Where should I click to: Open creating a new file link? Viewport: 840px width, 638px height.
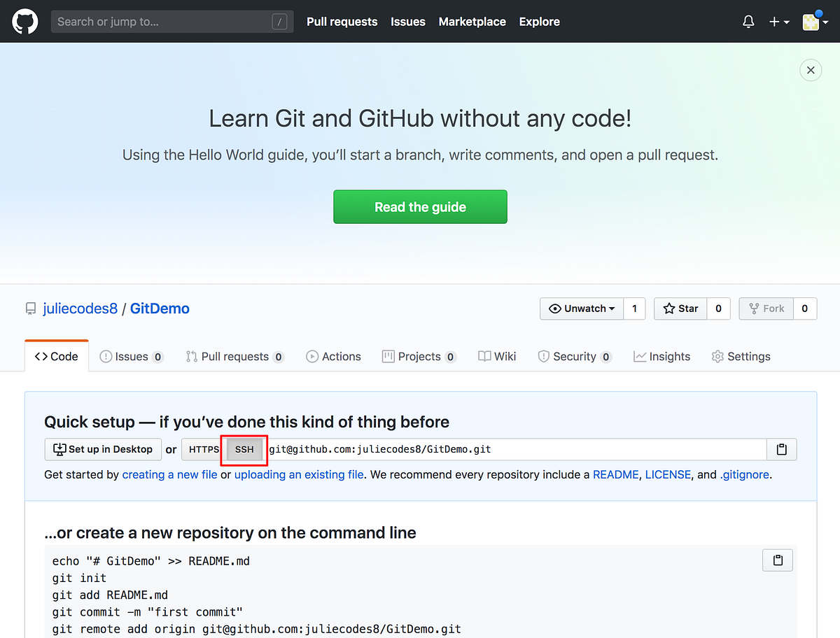coord(170,474)
